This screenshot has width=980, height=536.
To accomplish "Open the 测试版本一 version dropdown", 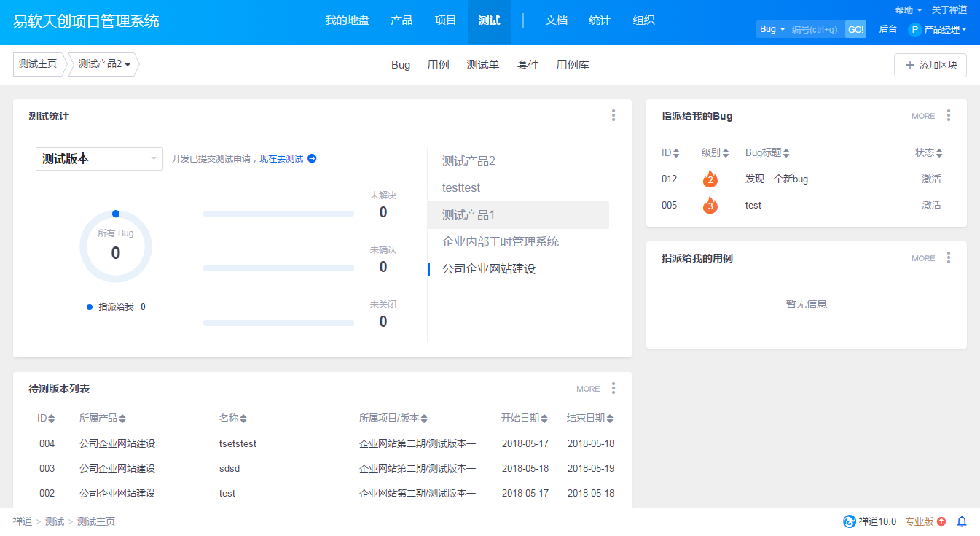I will (x=99, y=158).
